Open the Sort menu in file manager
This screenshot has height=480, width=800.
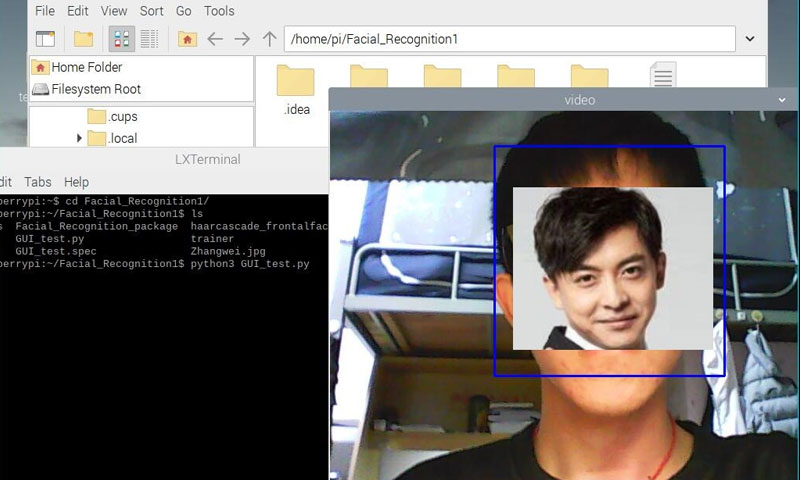point(152,11)
